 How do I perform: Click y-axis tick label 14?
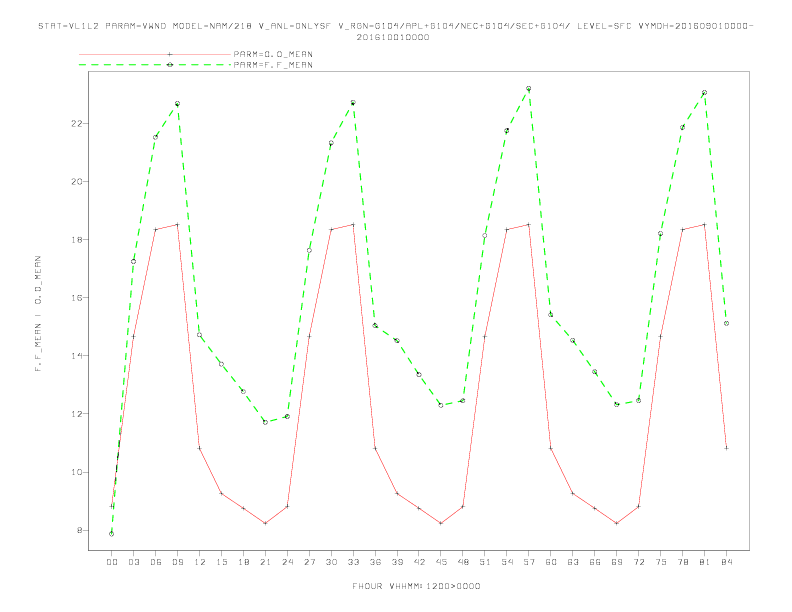(x=77, y=356)
